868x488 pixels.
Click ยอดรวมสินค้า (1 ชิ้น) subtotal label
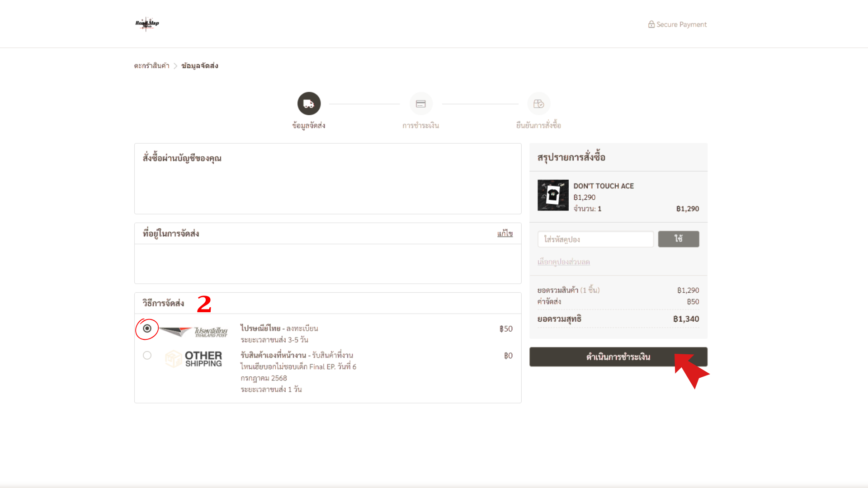point(569,290)
